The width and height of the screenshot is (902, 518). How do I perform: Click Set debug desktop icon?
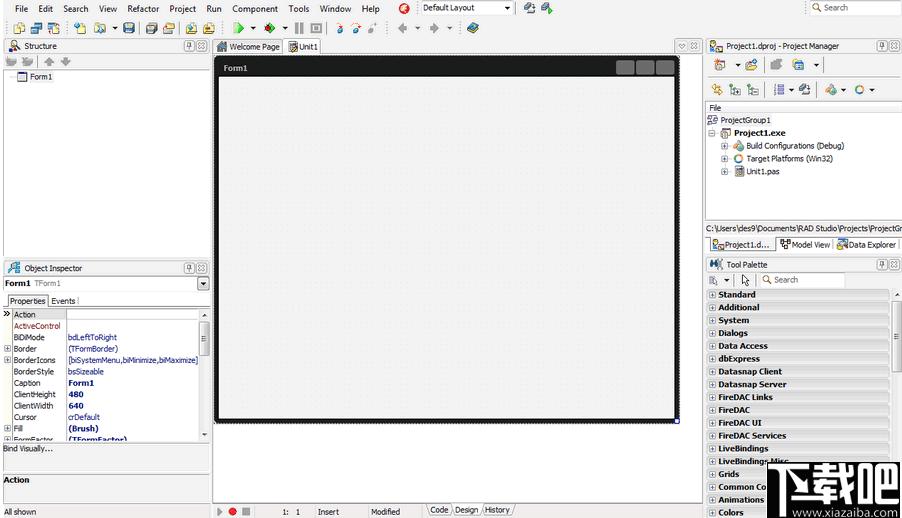coord(546,8)
